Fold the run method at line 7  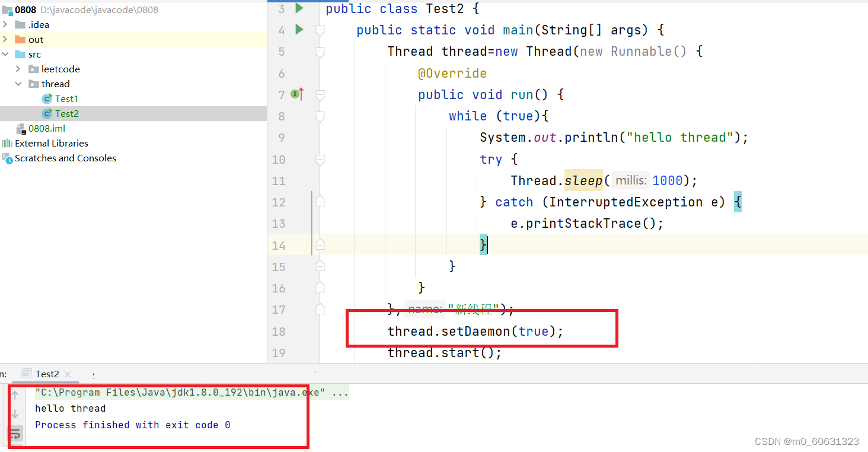320,95
